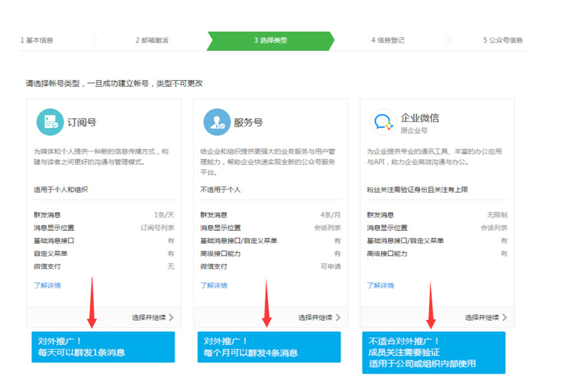Click the 1条/天 value in 订阅号
581x392 pixels.
pos(164,215)
